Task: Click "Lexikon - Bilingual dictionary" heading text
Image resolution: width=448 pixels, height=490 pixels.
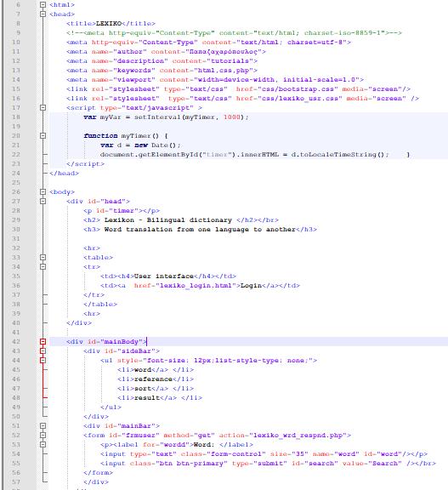Action: click(168, 220)
